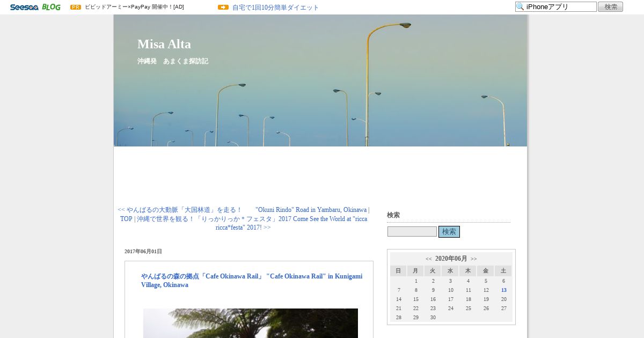Click the 日 weekday header in calendar
Image resolution: width=644 pixels, height=338 pixels.
(398, 271)
